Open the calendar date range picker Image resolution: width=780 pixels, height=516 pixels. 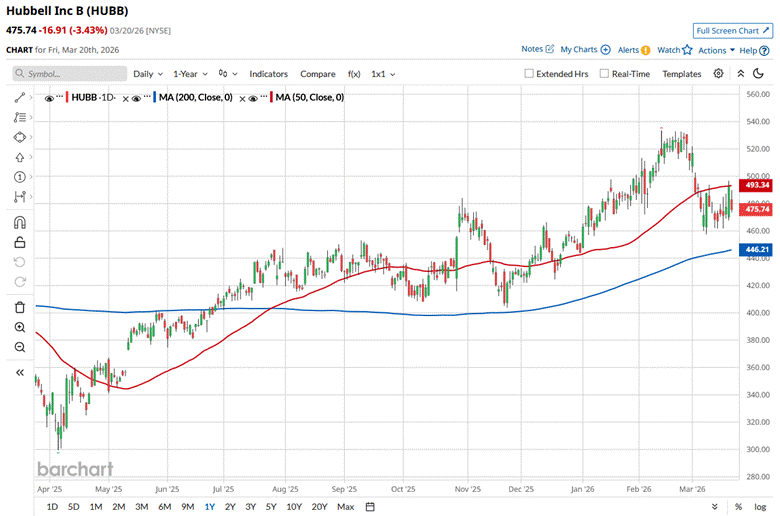(370, 507)
